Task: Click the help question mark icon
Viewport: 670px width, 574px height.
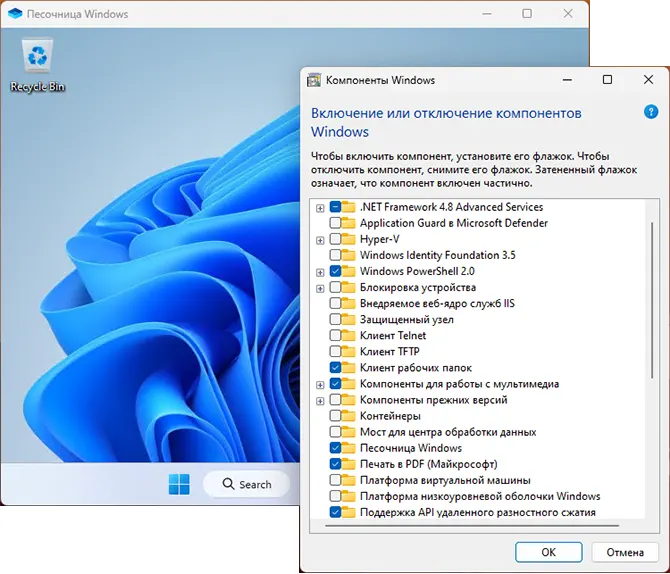Action: [651, 112]
